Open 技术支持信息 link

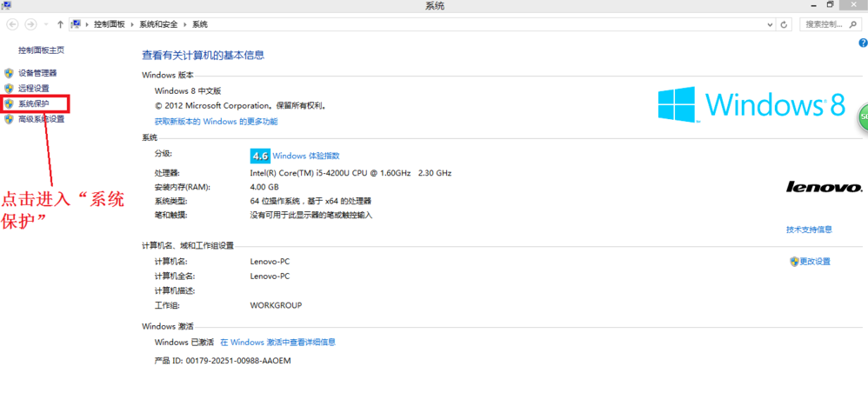809,230
